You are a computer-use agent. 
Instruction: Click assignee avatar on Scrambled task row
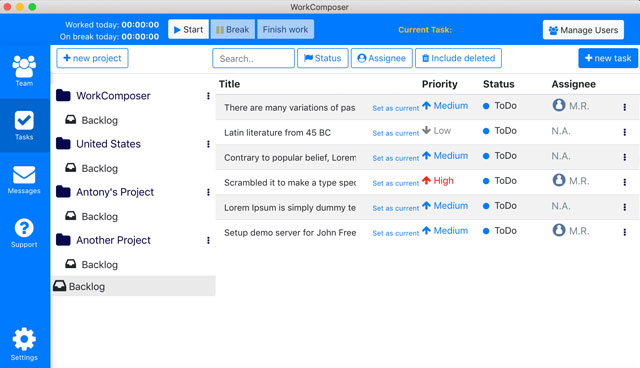[559, 180]
